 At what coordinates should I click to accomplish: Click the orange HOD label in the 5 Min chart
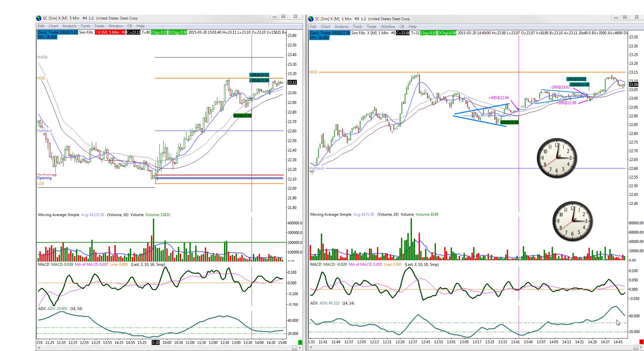tap(41, 78)
